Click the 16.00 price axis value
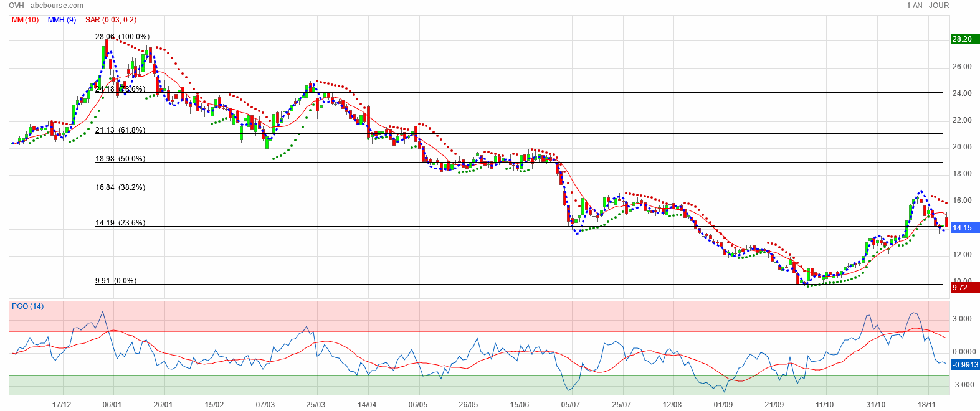 tap(962, 201)
